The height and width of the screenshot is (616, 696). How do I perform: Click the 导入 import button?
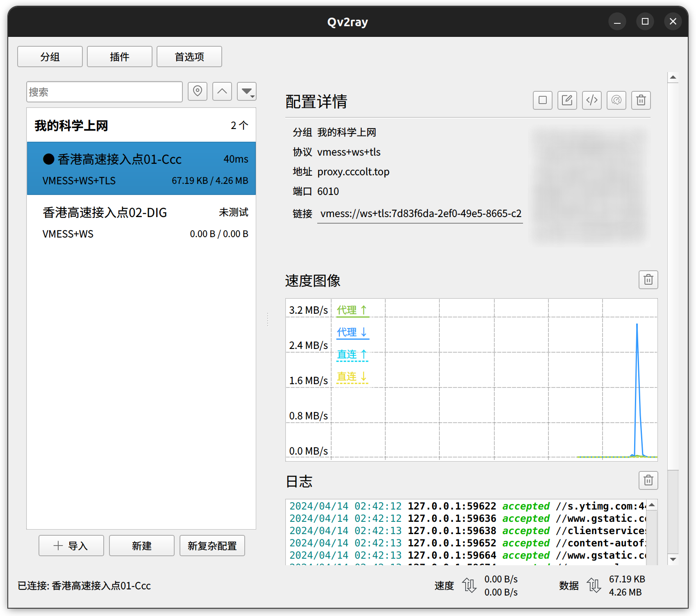coord(71,546)
